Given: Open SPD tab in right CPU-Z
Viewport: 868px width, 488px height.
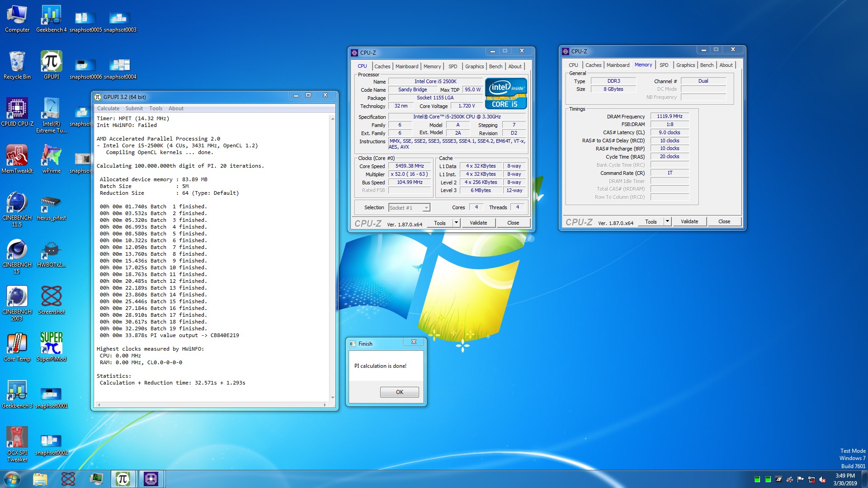Looking at the screenshot, I should (x=664, y=65).
